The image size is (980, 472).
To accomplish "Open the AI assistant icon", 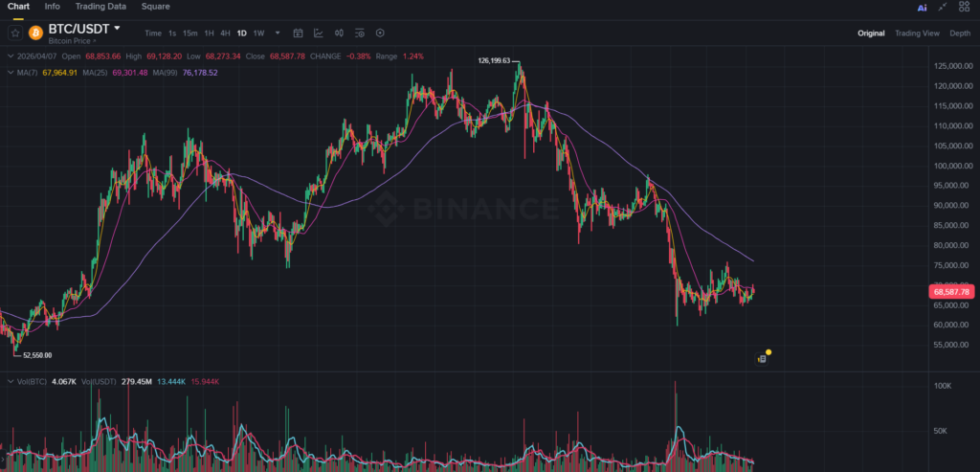I will (x=922, y=7).
